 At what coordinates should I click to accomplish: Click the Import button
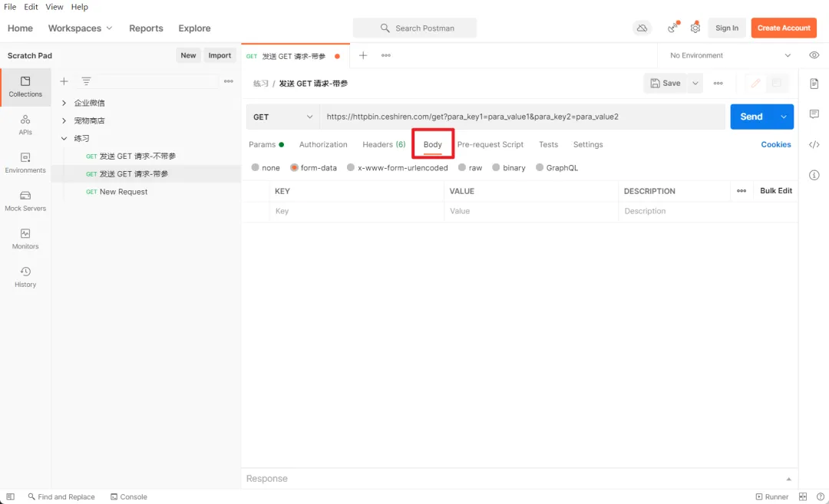coord(220,55)
